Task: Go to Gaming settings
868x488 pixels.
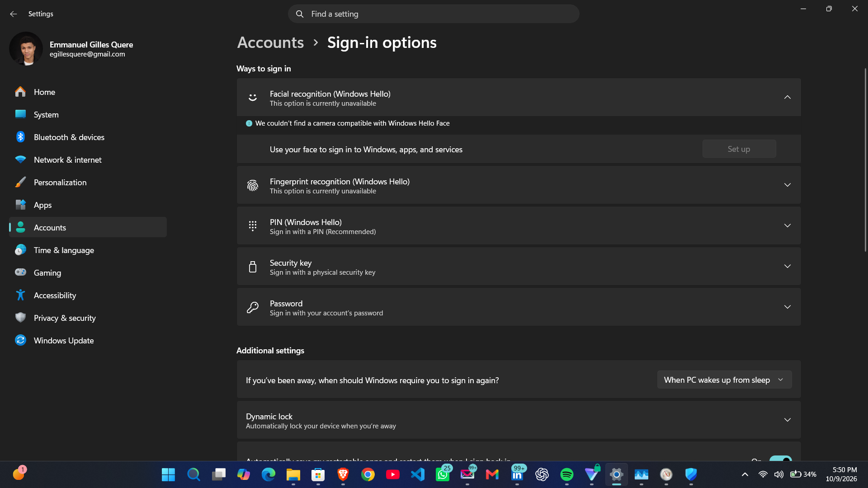Action: (88, 272)
